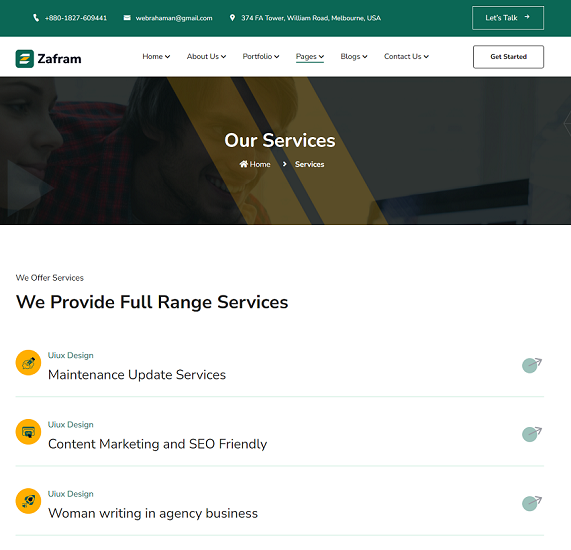Click the home icon in breadcrumb

point(244,164)
